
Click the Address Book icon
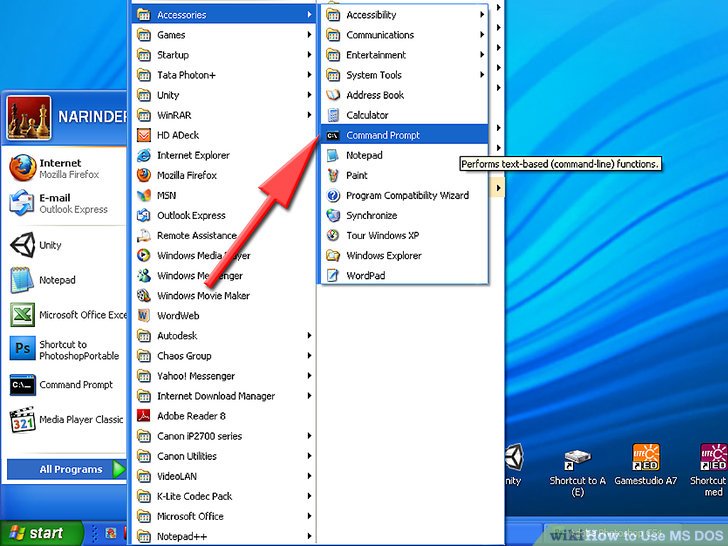pos(333,95)
